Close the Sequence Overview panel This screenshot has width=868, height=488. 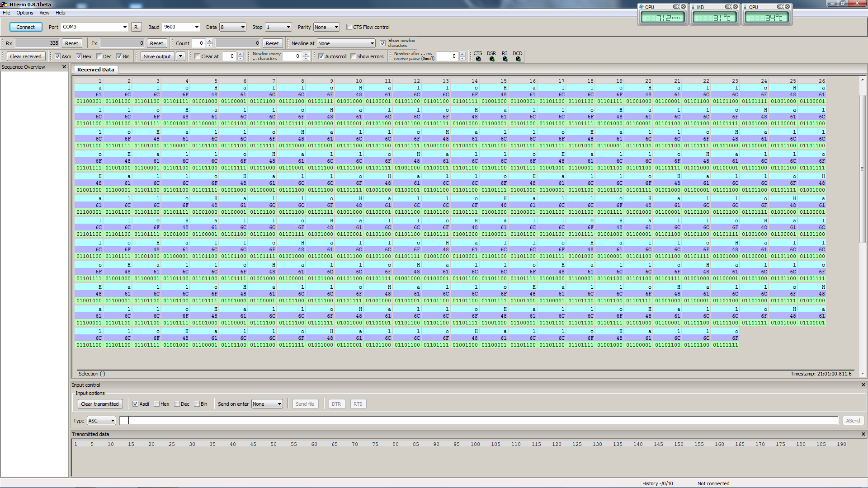click(x=64, y=67)
